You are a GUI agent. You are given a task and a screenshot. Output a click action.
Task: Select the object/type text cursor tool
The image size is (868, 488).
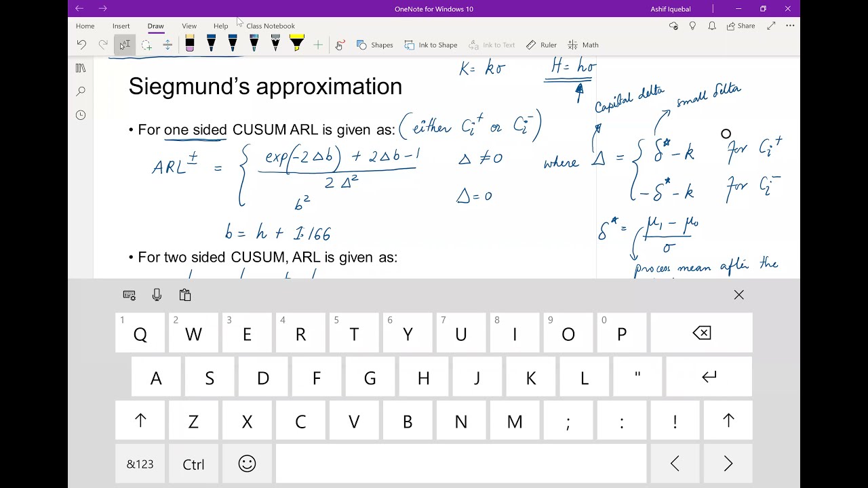[x=125, y=45]
